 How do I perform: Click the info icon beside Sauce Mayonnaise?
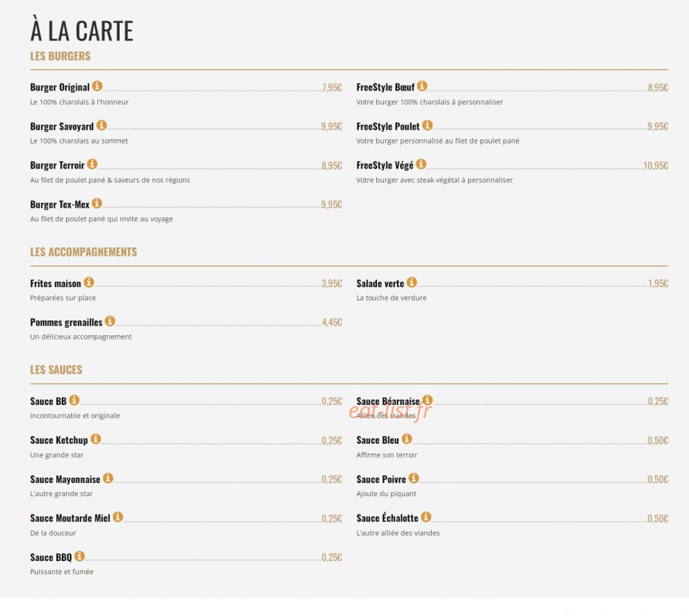108,477
